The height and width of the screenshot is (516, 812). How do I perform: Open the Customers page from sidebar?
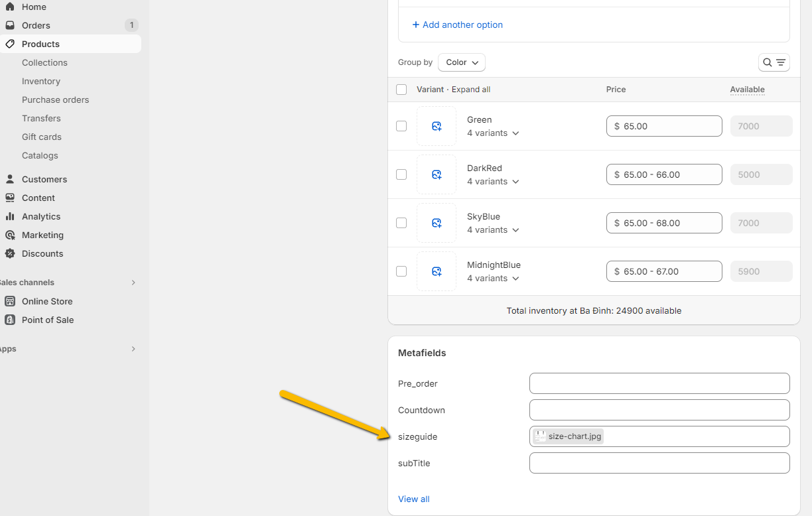tap(44, 179)
